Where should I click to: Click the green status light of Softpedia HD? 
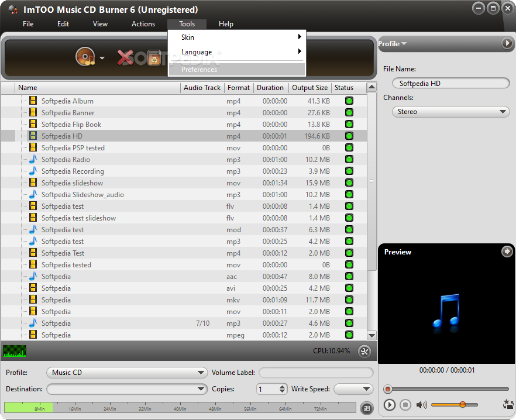click(x=349, y=136)
